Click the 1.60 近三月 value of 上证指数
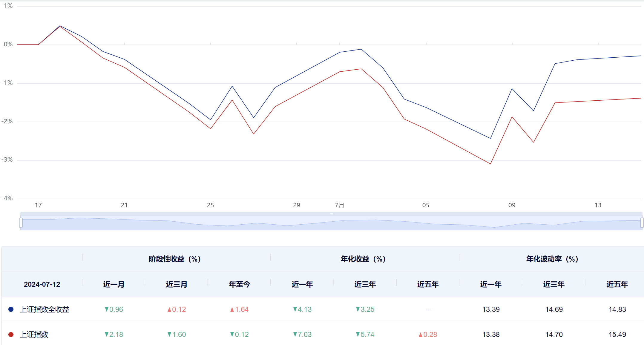Viewport: 644px width, 345px height. (177, 335)
